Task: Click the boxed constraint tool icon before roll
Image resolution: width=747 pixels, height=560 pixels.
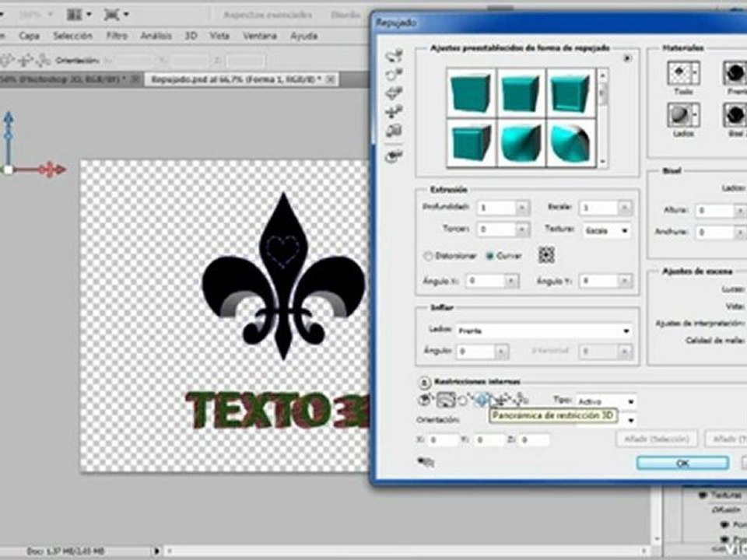Action: coord(446,401)
